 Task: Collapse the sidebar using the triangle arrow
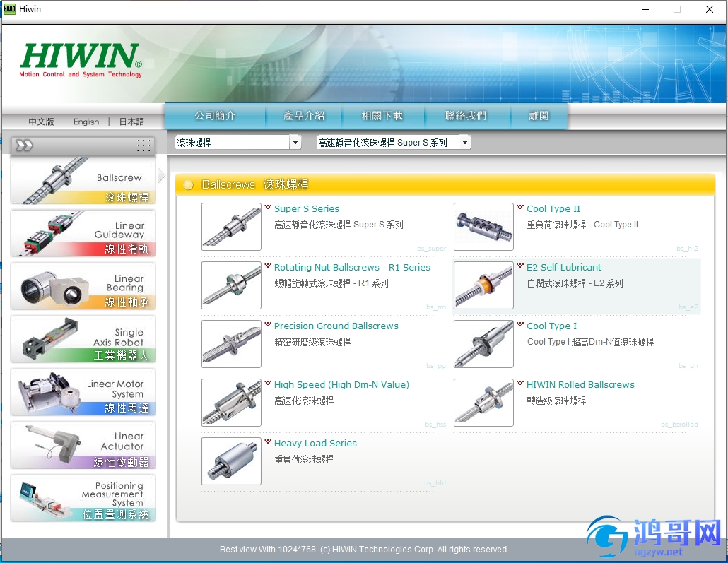(162, 176)
